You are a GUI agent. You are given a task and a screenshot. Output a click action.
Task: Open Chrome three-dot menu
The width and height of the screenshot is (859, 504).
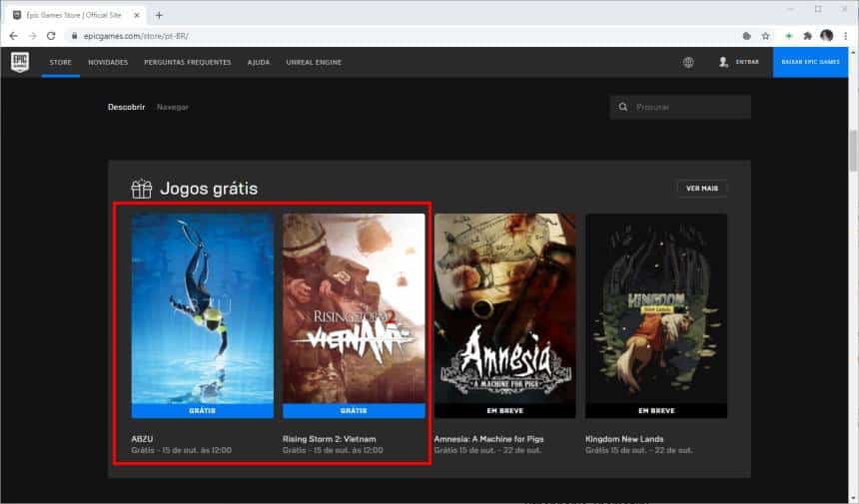pos(846,36)
